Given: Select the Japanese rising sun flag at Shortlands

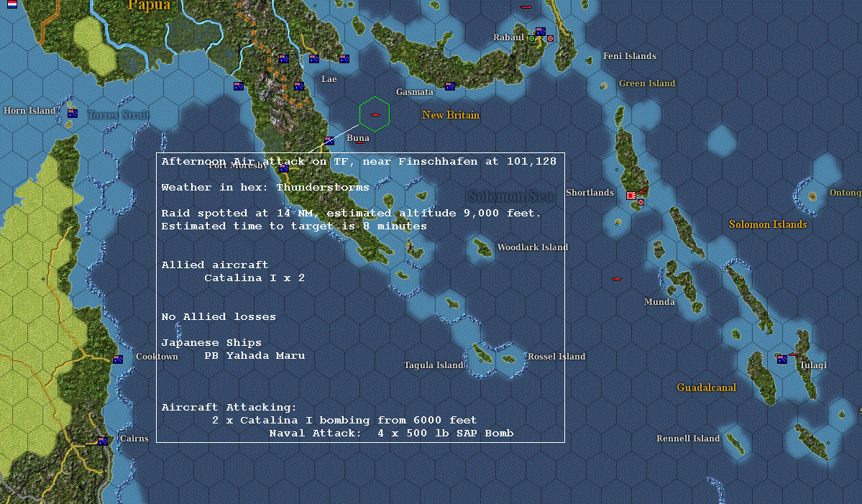Looking at the screenshot, I should (x=631, y=195).
